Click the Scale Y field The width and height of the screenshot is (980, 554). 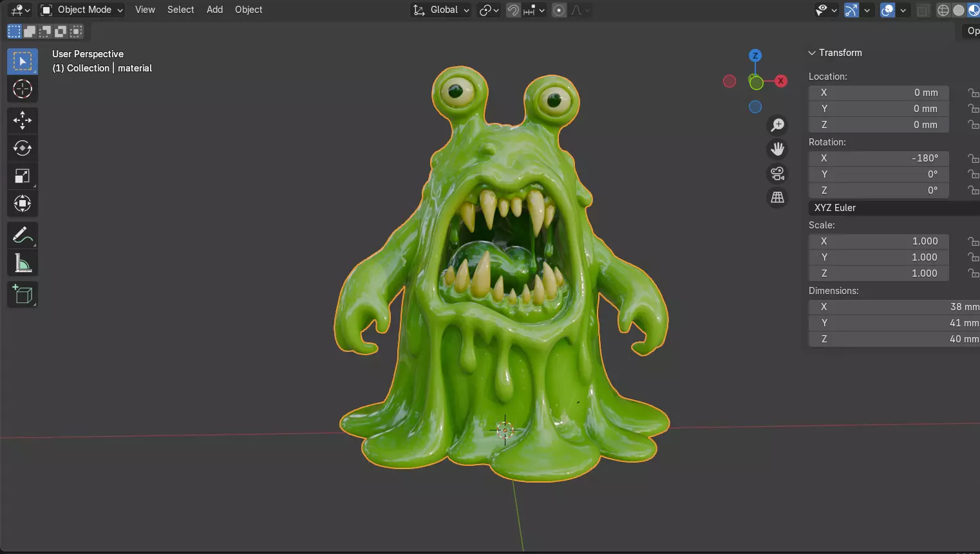[879, 257]
